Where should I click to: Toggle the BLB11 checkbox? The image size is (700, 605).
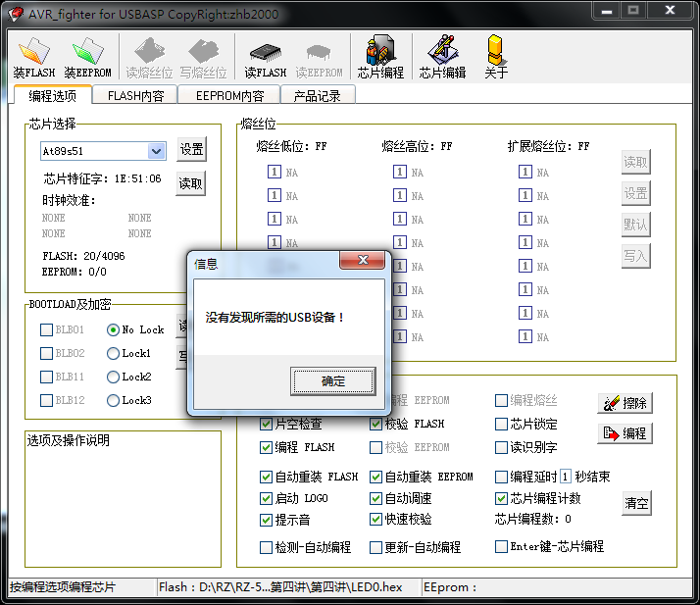(x=46, y=377)
